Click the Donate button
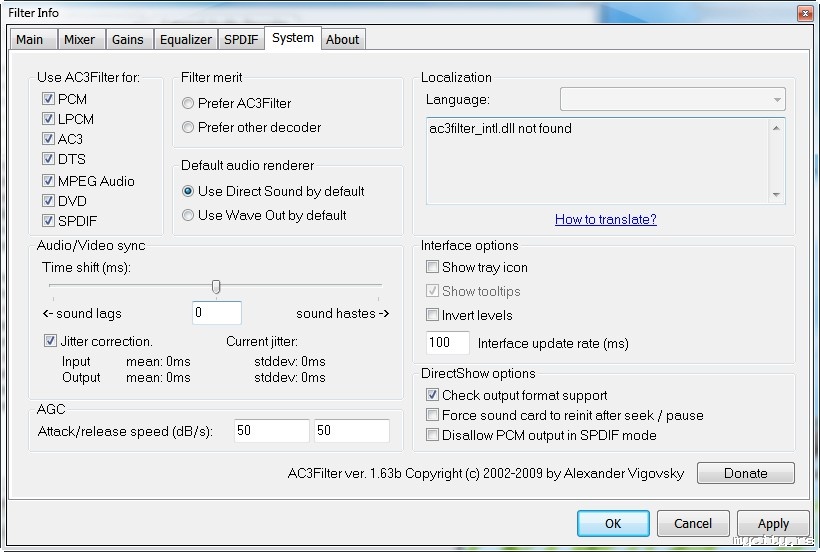820x552 pixels. pos(746,473)
